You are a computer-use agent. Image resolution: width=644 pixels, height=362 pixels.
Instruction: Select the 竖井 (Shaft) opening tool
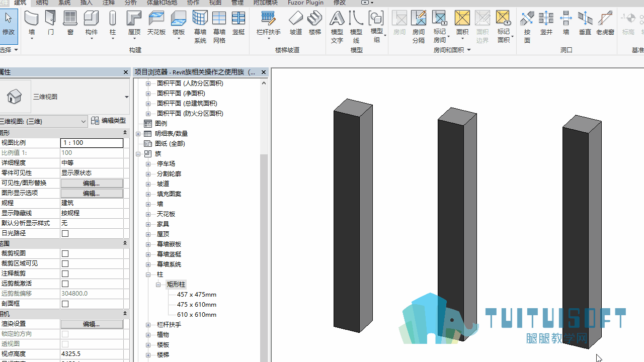546,24
